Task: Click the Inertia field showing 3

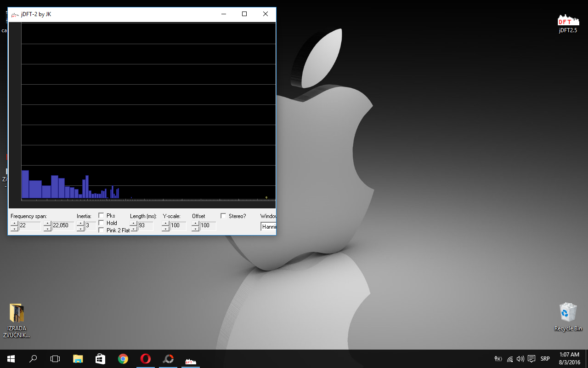Action: point(90,226)
